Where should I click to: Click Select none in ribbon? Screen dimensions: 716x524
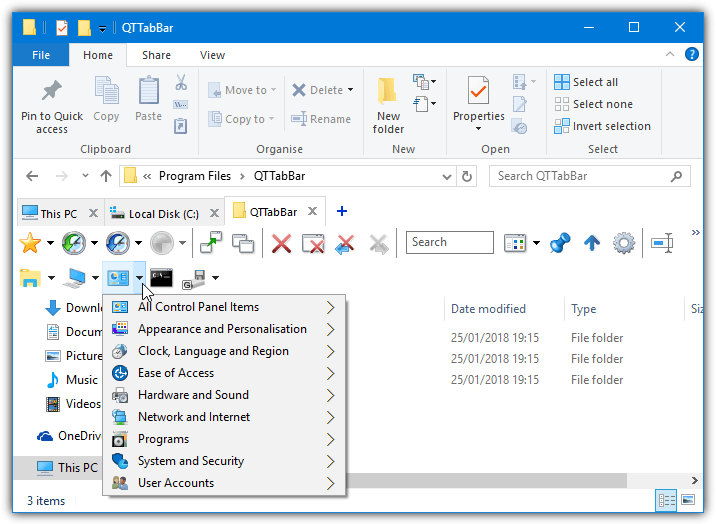[594, 104]
